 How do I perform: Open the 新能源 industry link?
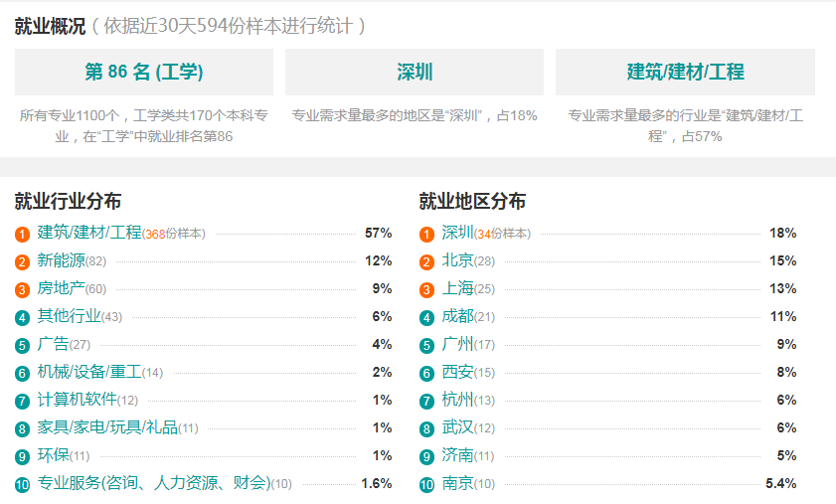[62, 260]
